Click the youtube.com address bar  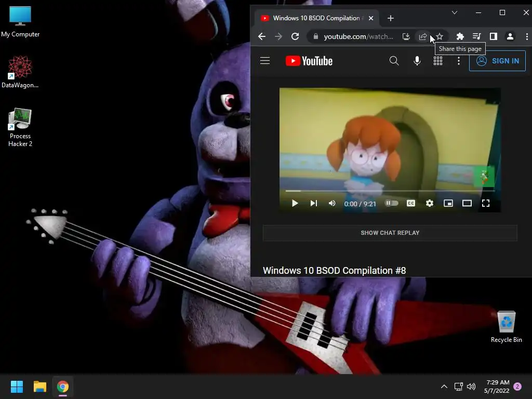pos(358,36)
